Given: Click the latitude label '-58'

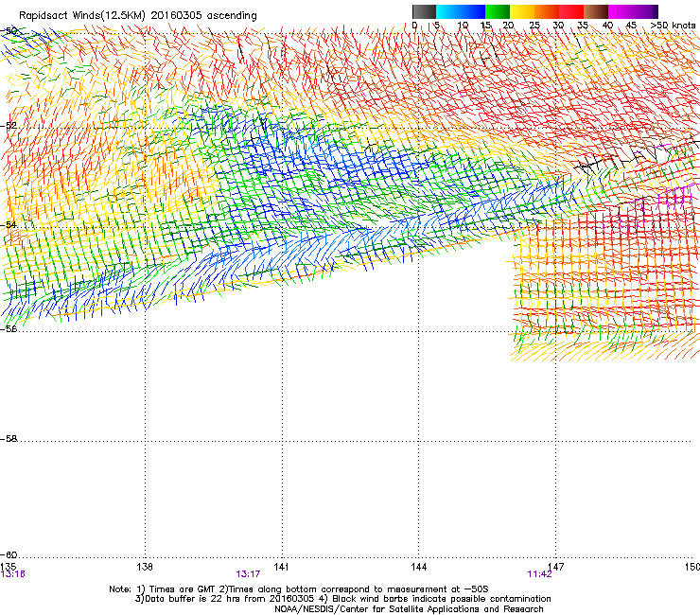Looking at the screenshot, I should click(9, 439).
